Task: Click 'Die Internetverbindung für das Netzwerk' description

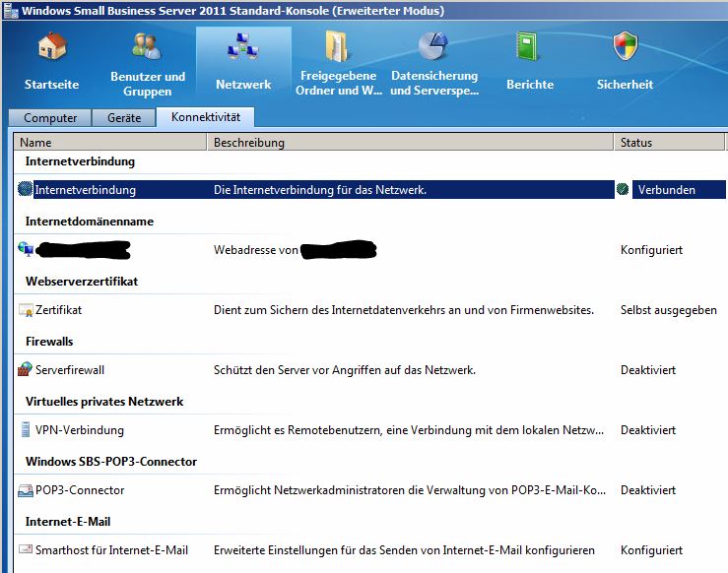Action: [320, 190]
